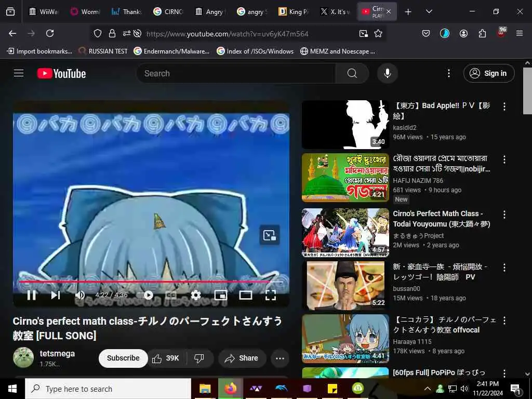Open Windows Start menu
The width and height of the screenshot is (532, 399).
pyautogui.click(x=12, y=389)
